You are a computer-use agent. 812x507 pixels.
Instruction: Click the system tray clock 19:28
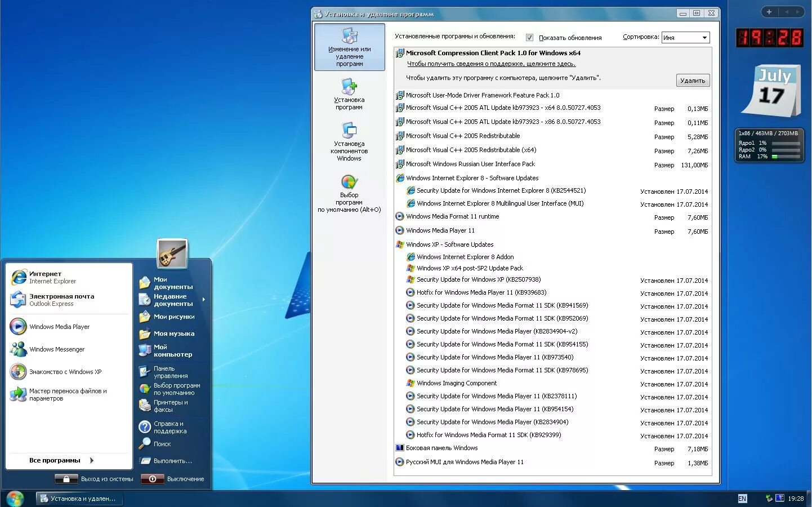point(796,499)
